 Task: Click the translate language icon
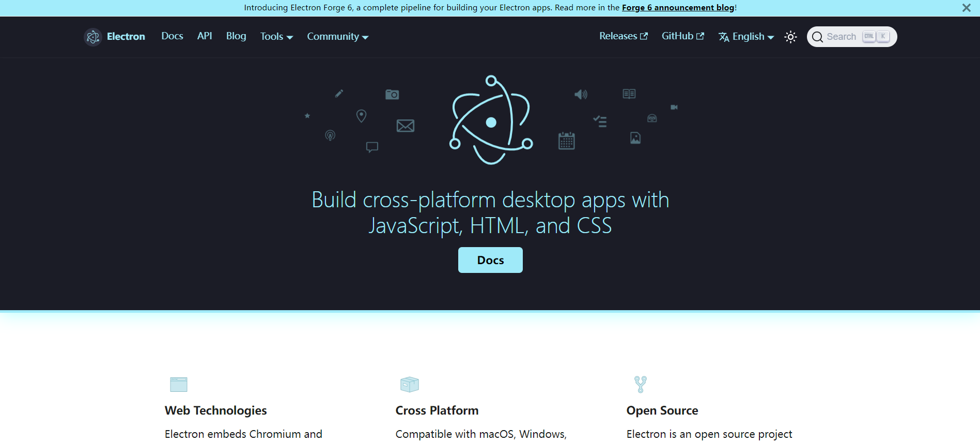pos(724,37)
